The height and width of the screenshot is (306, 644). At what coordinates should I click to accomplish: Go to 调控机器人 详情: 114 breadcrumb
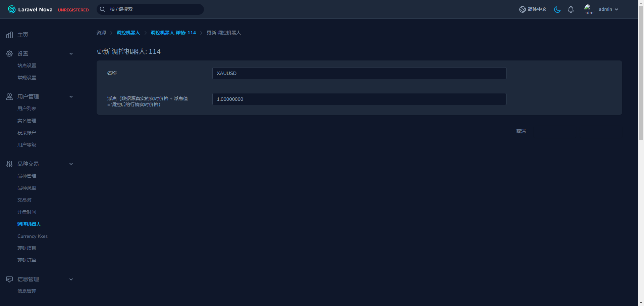[x=173, y=33]
